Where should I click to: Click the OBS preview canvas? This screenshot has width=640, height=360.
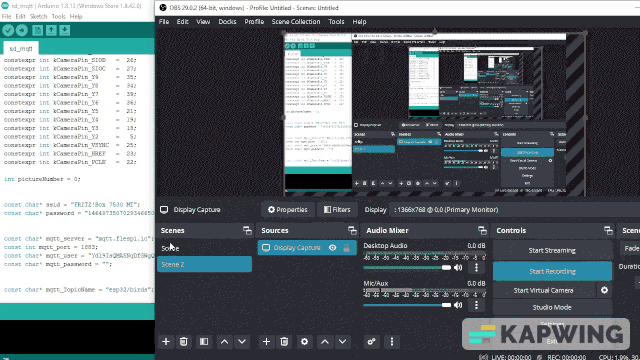[x=435, y=114]
